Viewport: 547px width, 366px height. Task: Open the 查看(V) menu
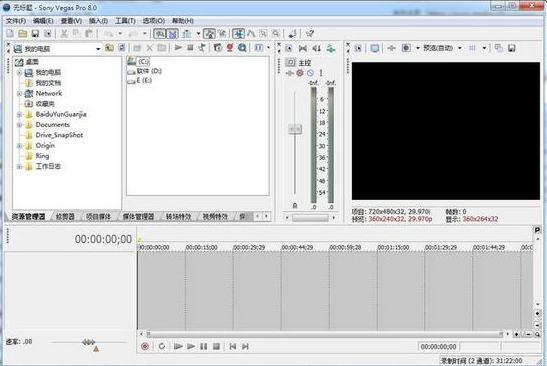point(71,21)
